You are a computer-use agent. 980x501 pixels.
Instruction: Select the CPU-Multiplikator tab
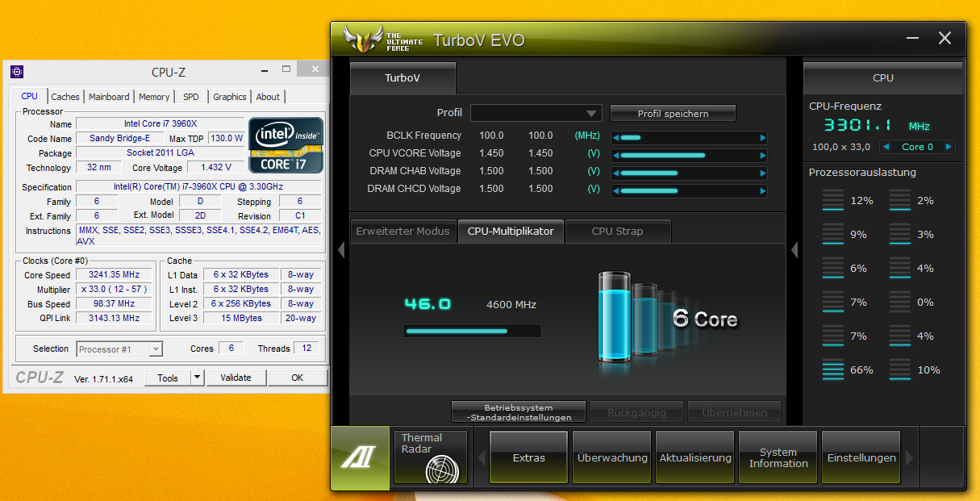511,231
